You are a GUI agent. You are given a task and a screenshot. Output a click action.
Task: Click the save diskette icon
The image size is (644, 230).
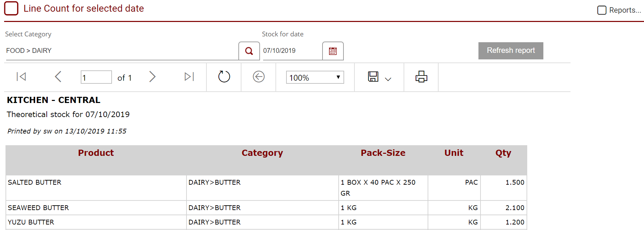click(x=373, y=77)
